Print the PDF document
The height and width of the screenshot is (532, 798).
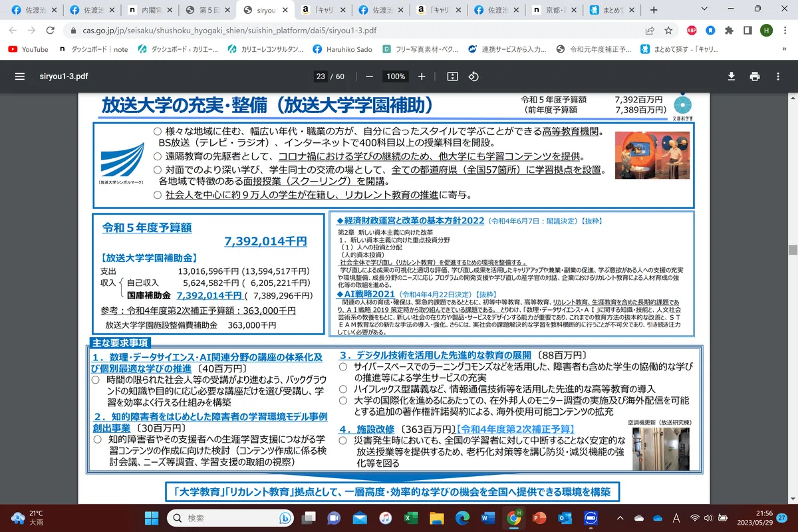tap(754, 76)
